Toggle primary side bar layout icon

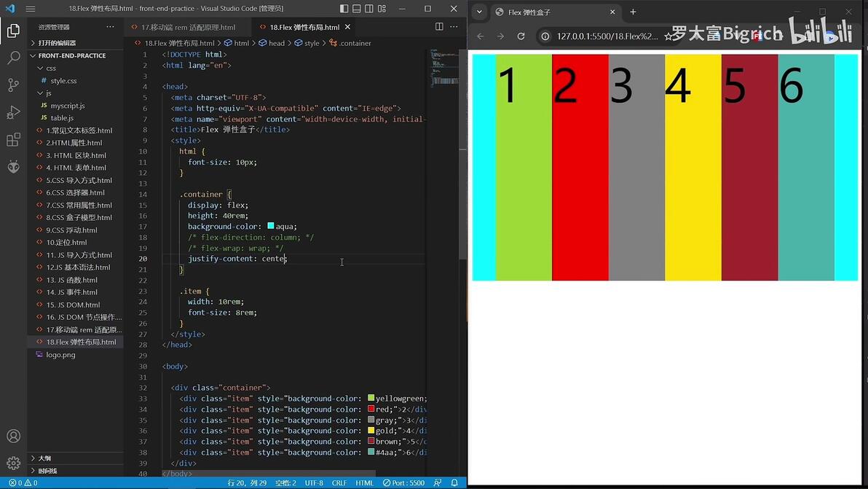click(344, 8)
